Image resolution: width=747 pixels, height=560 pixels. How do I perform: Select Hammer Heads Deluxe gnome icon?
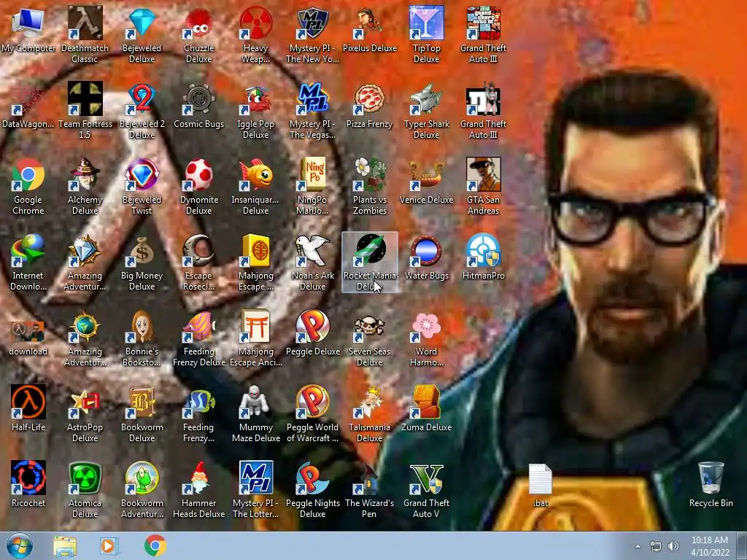pyautogui.click(x=198, y=477)
